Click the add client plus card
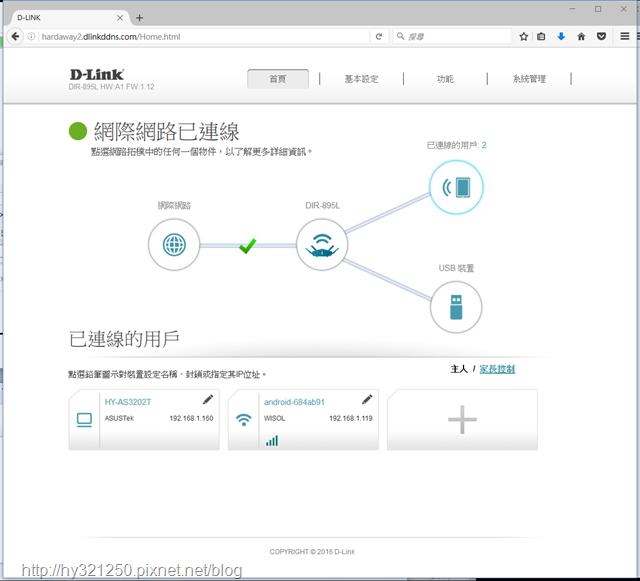Image resolution: width=640 pixels, height=581 pixels. [x=462, y=420]
